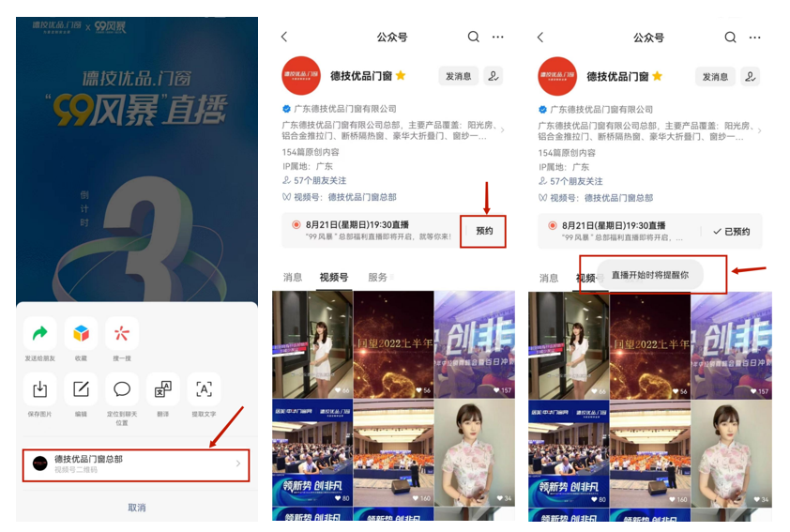Tap the 99风暴直播 countdown poster image
Screen dimensions: 790x532
pos(137,160)
